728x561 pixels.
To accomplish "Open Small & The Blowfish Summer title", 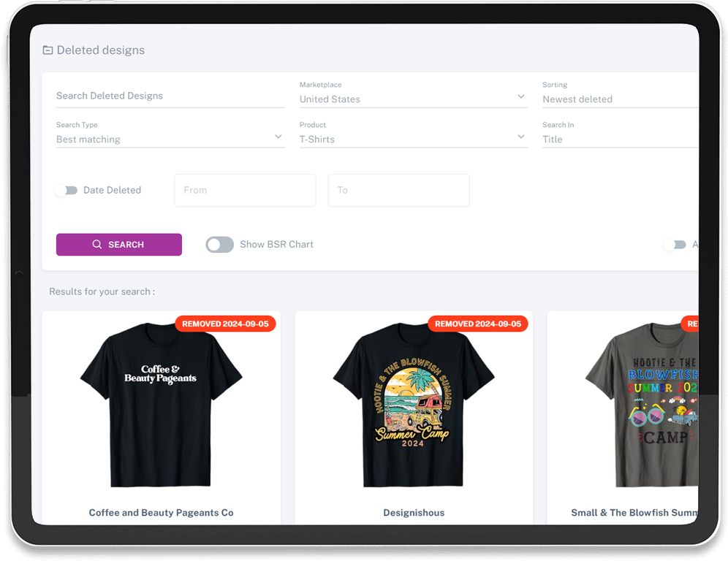I will 634,513.
